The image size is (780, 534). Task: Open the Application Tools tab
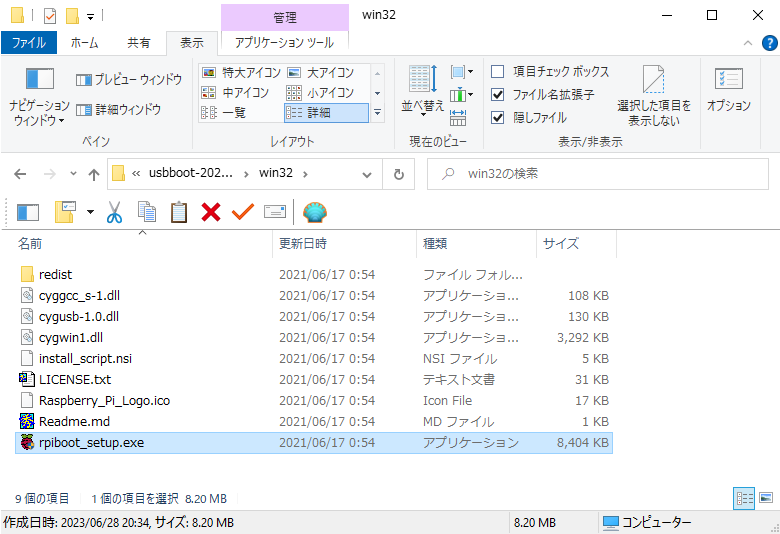point(284,43)
